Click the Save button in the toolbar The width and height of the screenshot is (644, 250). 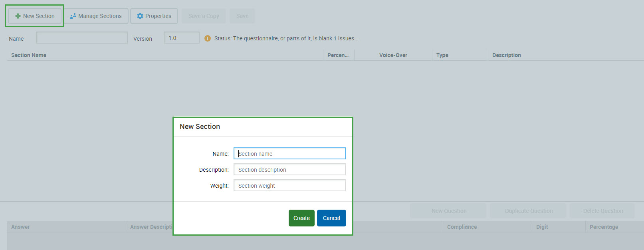(x=242, y=16)
